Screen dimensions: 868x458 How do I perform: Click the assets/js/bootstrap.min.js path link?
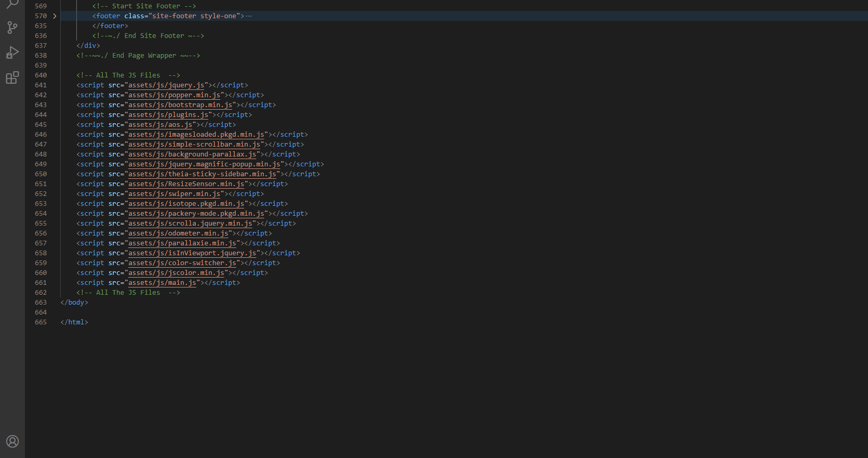[x=180, y=105]
